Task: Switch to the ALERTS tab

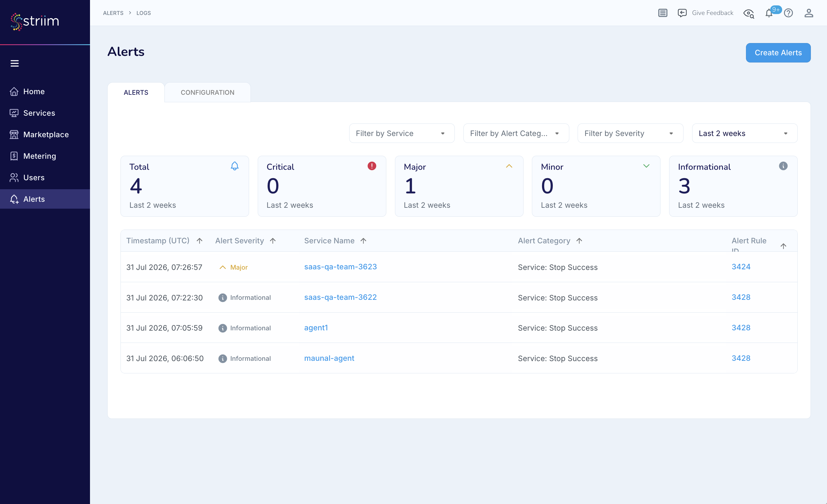Action: coord(136,92)
